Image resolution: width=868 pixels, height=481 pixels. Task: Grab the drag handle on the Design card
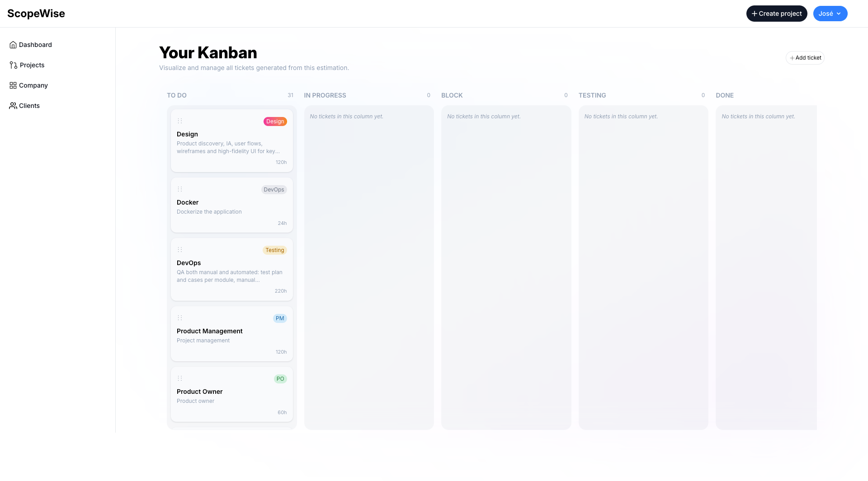tap(180, 121)
